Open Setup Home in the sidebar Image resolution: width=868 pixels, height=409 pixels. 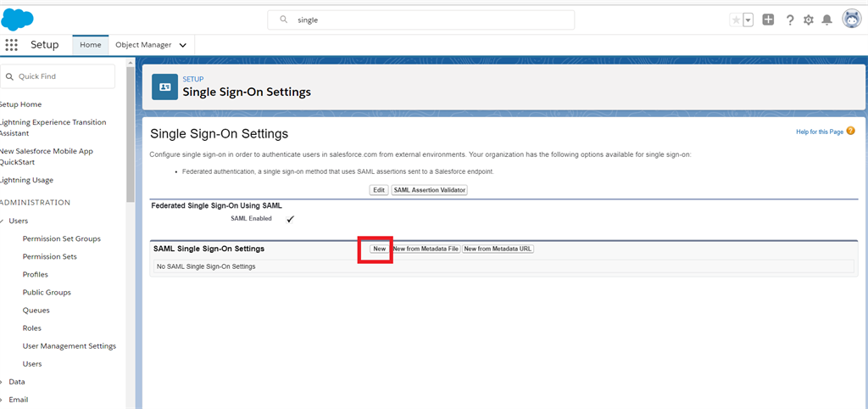click(x=20, y=104)
